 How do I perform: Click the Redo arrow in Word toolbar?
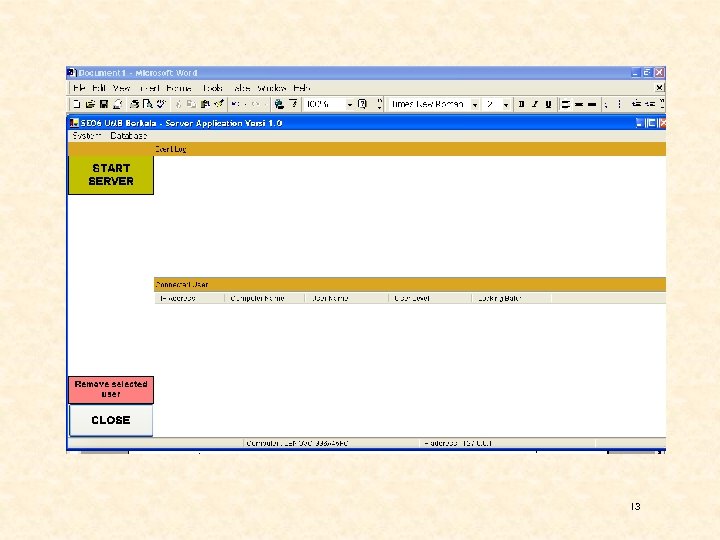[255, 104]
